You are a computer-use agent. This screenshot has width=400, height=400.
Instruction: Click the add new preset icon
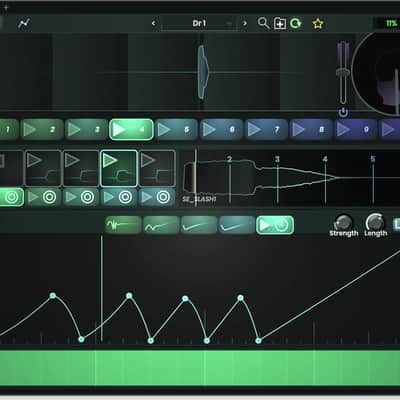(280, 24)
